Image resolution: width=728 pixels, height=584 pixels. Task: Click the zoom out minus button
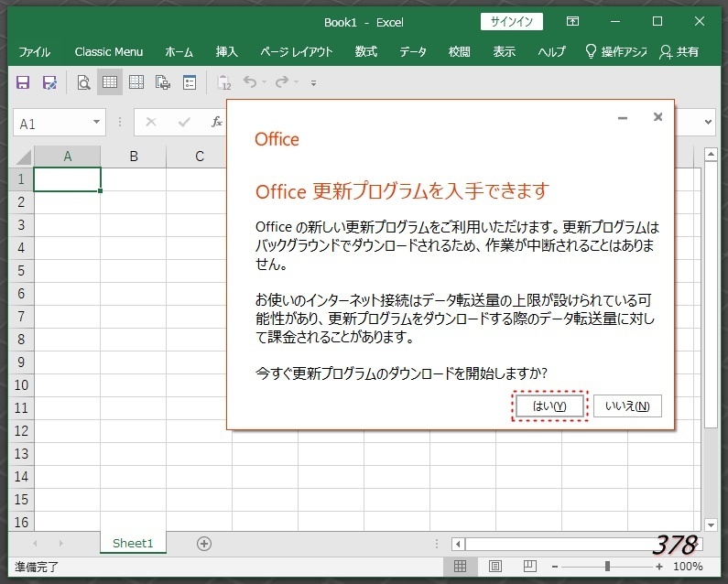(x=555, y=567)
